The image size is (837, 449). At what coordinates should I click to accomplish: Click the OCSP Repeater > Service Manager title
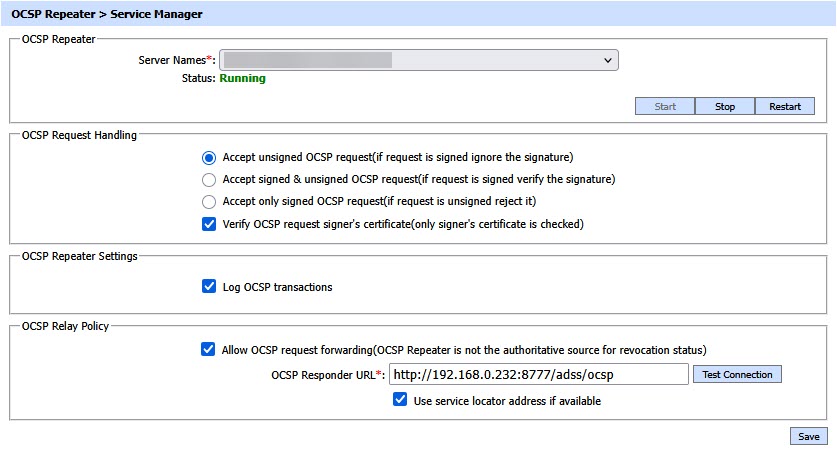coord(106,15)
